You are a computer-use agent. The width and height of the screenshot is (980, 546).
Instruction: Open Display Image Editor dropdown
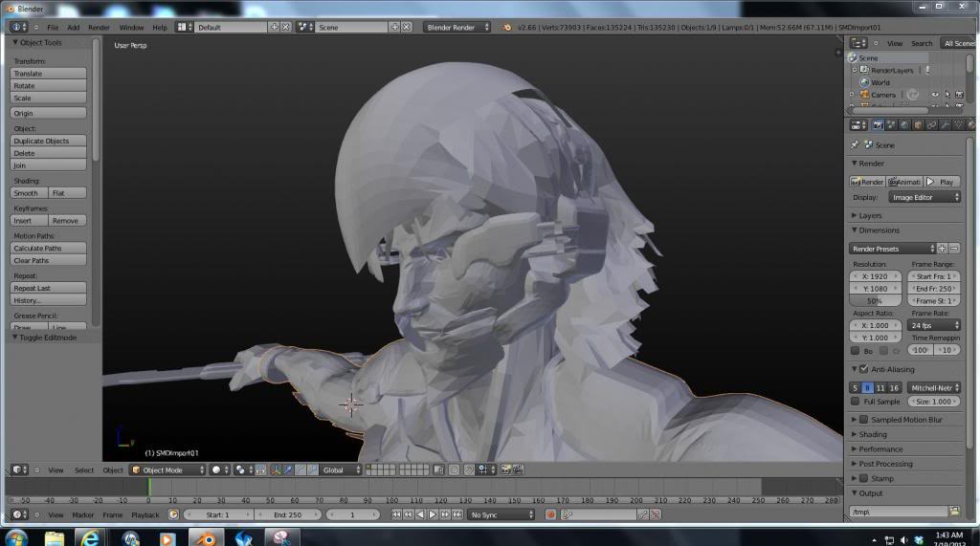(x=924, y=197)
